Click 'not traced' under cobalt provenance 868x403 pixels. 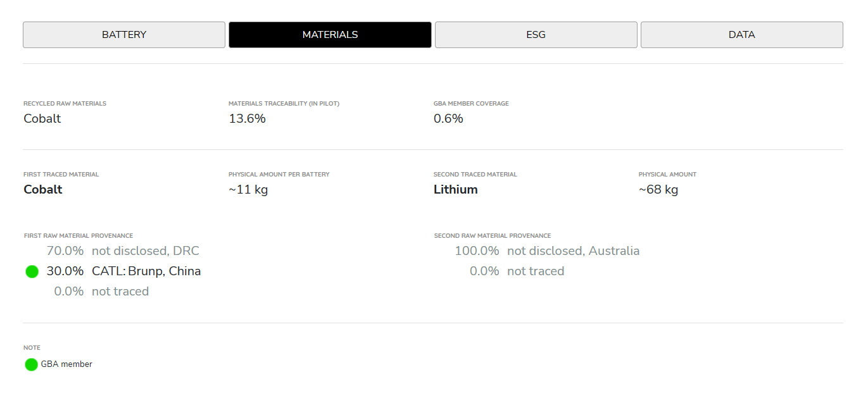120,292
